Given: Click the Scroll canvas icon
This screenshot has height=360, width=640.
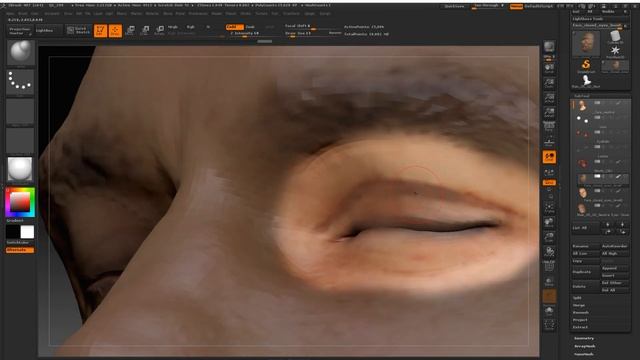Looking at the screenshot, I should [x=549, y=68].
